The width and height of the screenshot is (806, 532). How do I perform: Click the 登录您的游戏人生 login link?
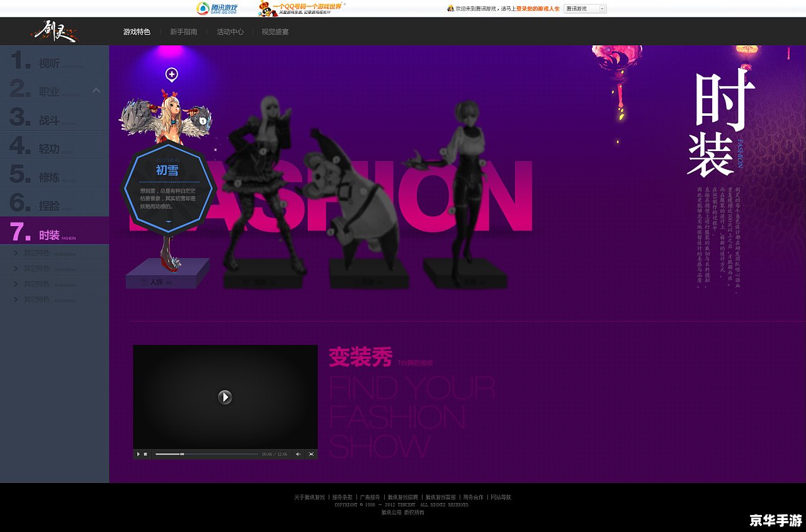(538, 9)
